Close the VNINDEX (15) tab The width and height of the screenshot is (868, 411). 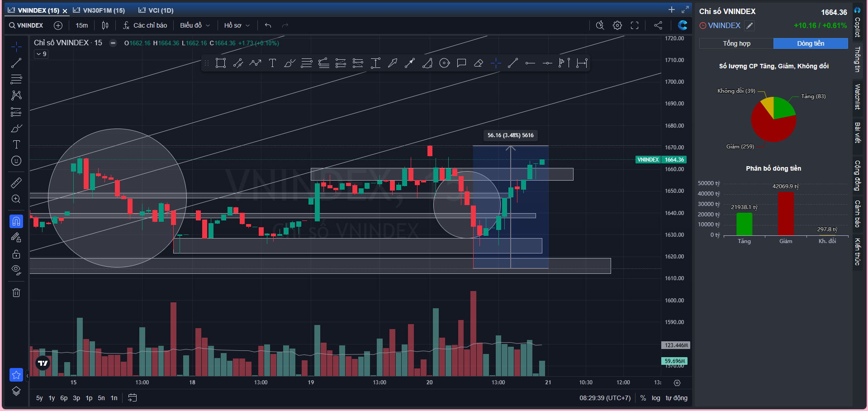coord(65,11)
